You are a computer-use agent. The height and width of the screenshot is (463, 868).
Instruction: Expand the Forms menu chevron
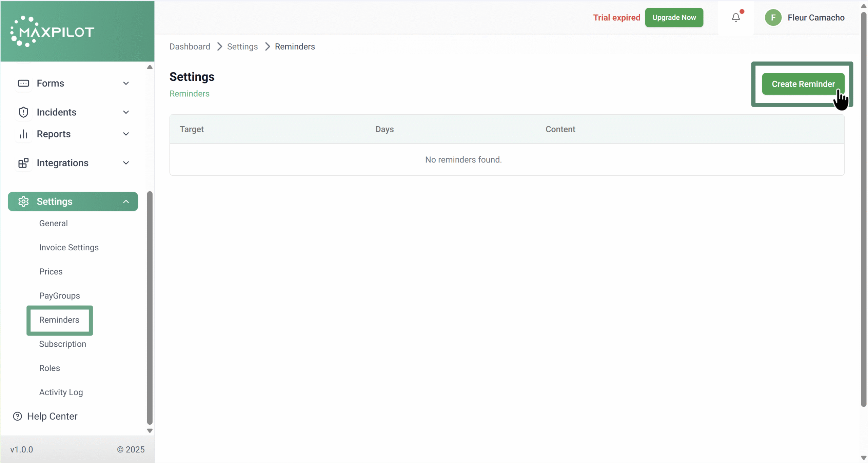point(126,83)
